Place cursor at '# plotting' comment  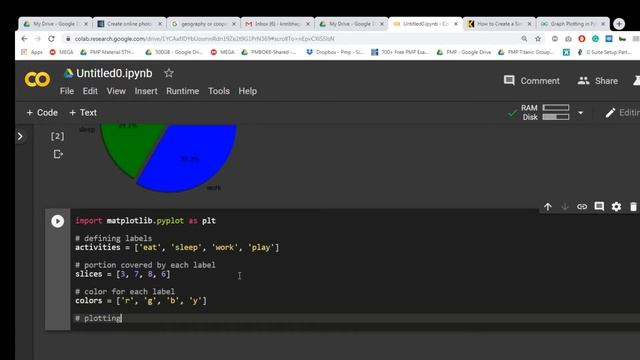[98, 318]
